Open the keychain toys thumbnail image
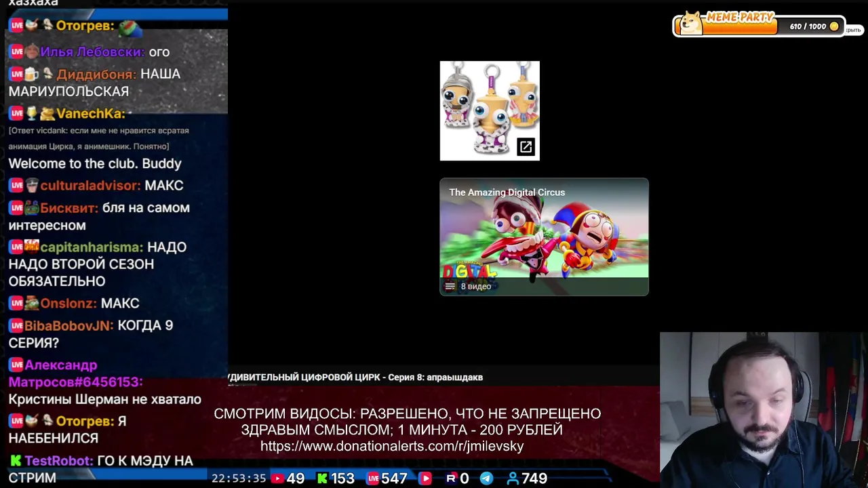Image resolution: width=868 pixels, height=488 pixels. [x=490, y=110]
